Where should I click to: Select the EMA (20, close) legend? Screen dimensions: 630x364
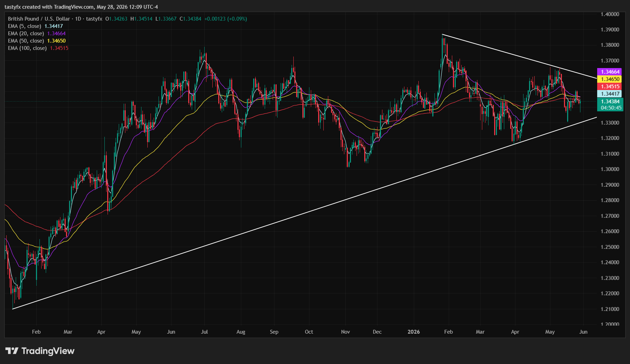point(37,34)
